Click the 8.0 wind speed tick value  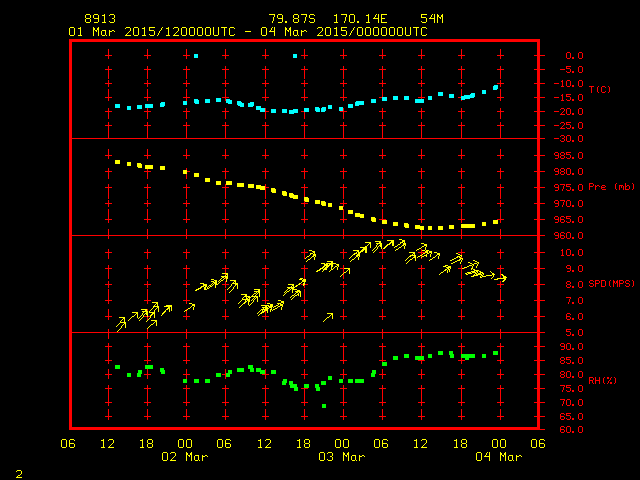click(x=574, y=285)
